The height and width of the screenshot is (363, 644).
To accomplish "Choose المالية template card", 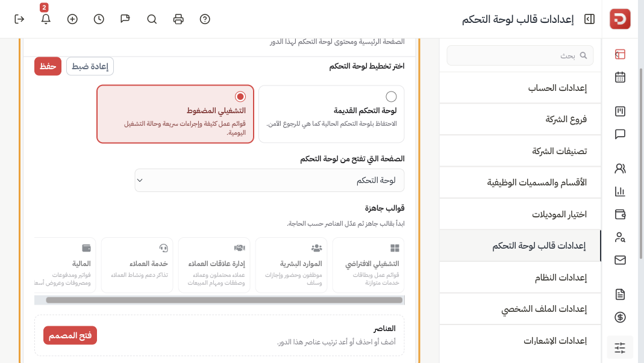I will point(65,265).
